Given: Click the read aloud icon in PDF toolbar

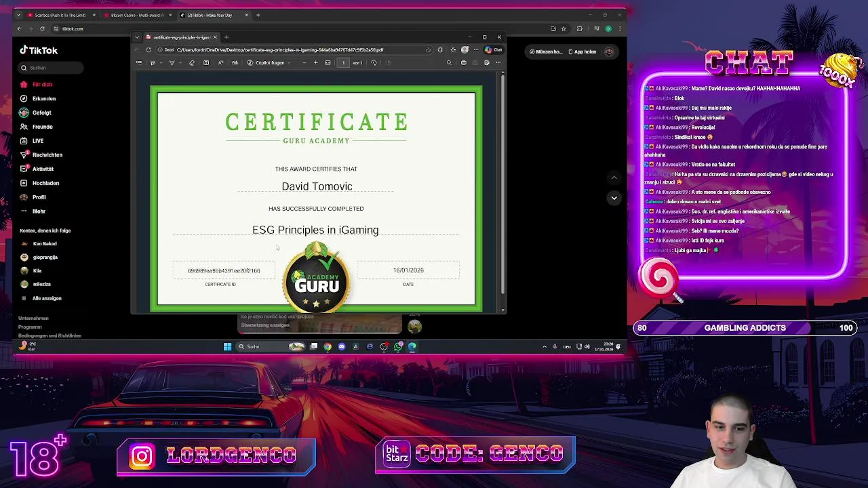Looking at the screenshot, I should (x=220, y=63).
